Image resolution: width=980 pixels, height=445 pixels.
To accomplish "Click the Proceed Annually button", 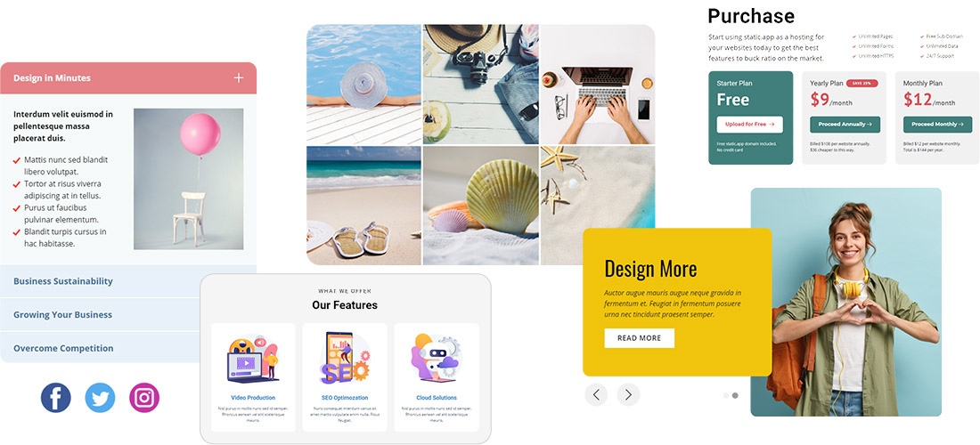I will click(845, 125).
